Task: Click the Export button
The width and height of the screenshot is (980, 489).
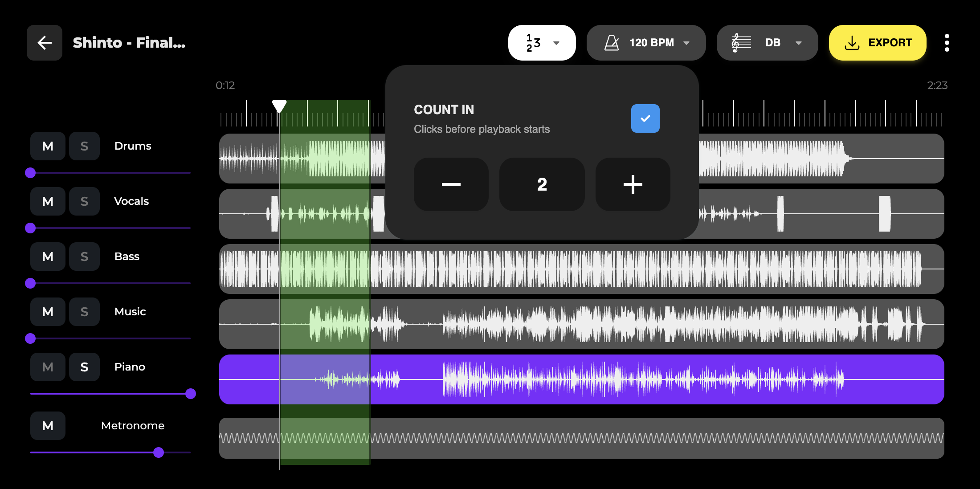Action: 877,43
